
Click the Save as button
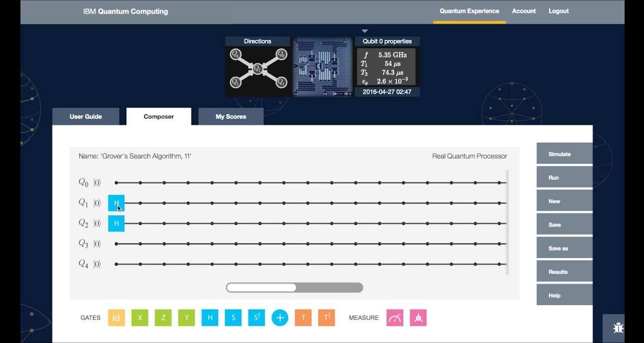coord(564,249)
